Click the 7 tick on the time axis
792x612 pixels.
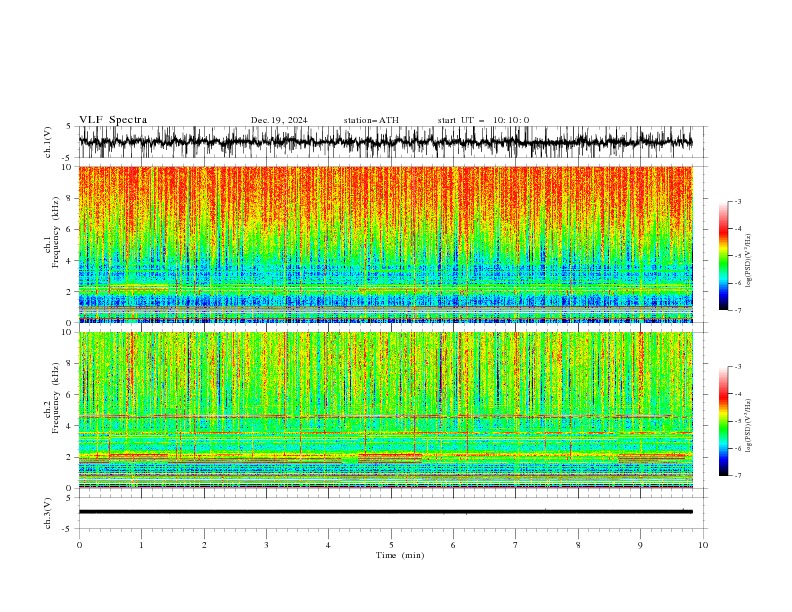(516, 545)
